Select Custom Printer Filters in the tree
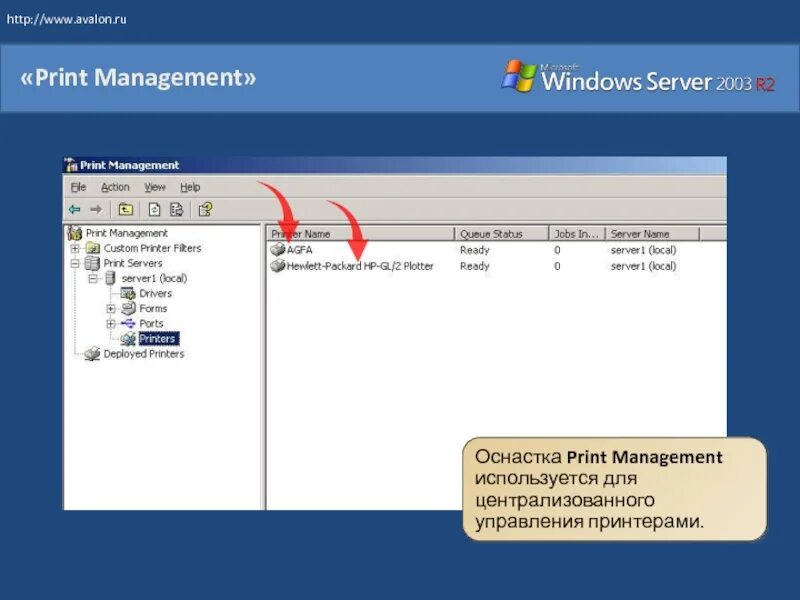This screenshot has width=800, height=600. [153, 248]
